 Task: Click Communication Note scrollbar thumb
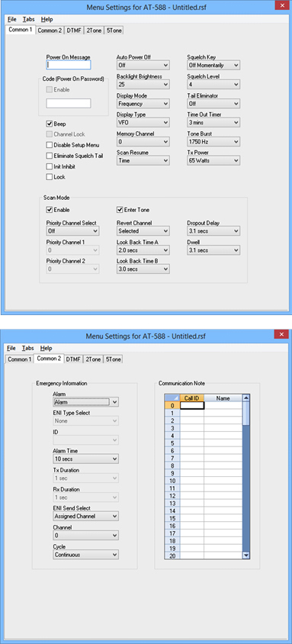[x=246, y=413]
